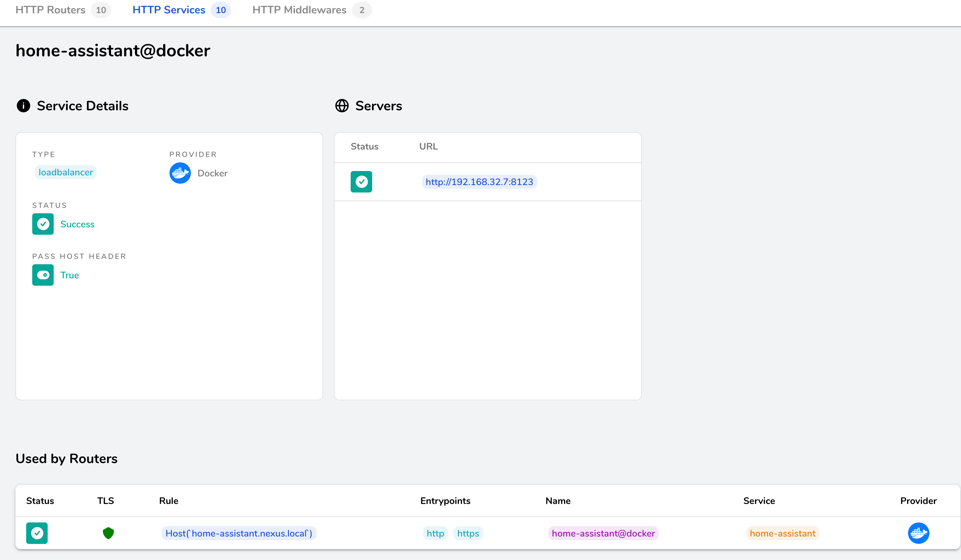Click the home-assistant@docker page title

[113, 51]
